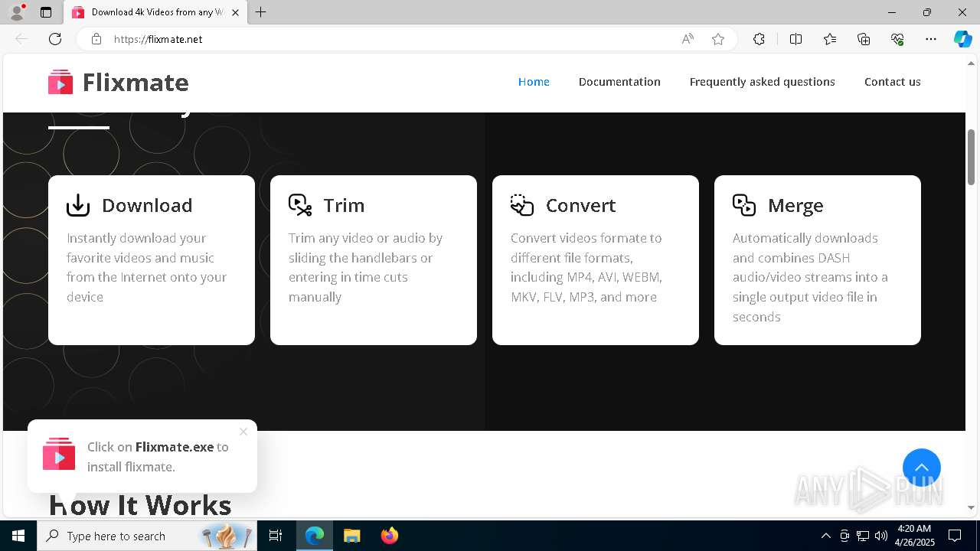This screenshot has width=980, height=551.
Task: Click the Merge card heading
Action: point(795,205)
